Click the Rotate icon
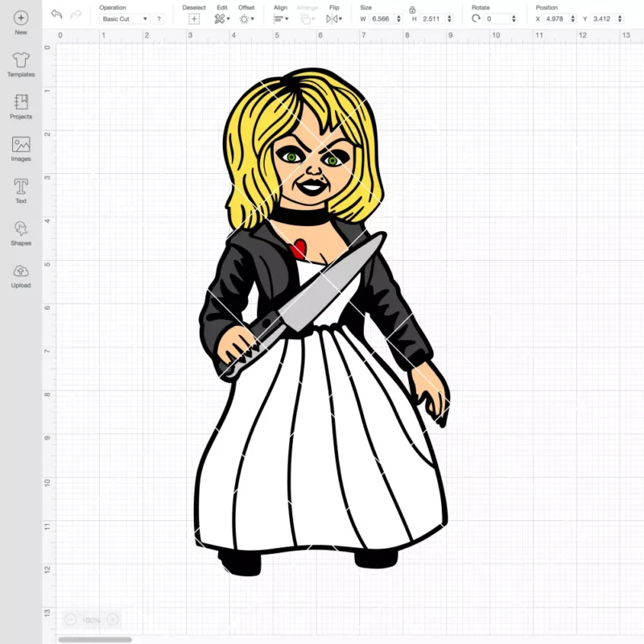 [x=476, y=19]
